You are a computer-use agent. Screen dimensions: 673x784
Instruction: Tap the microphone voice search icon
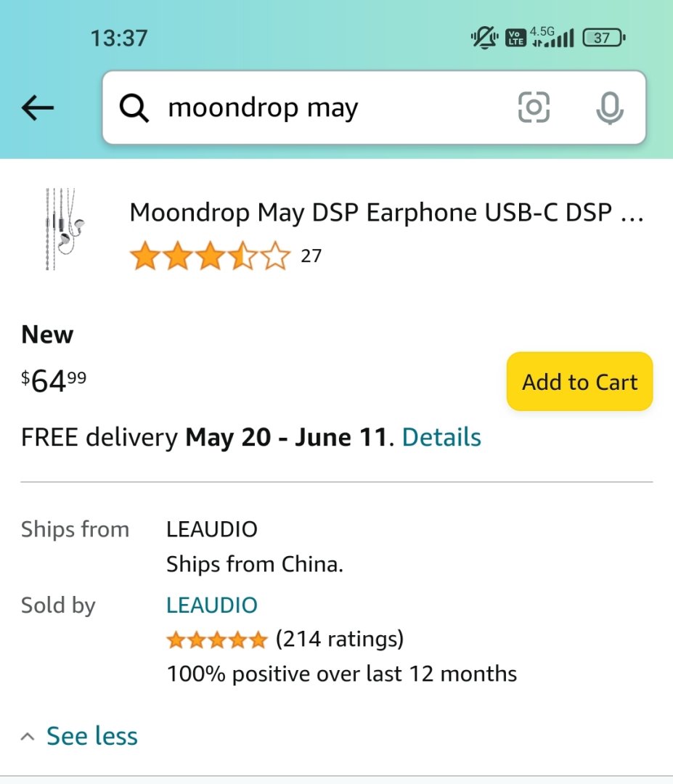click(x=609, y=108)
